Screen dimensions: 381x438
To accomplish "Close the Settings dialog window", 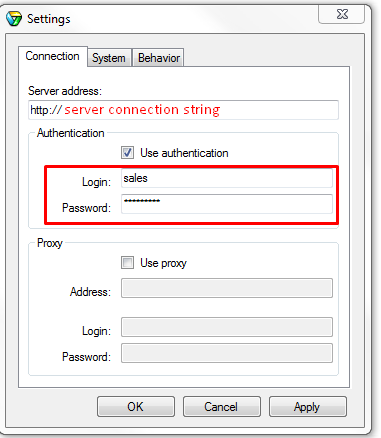I will pyautogui.click(x=342, y=14).
